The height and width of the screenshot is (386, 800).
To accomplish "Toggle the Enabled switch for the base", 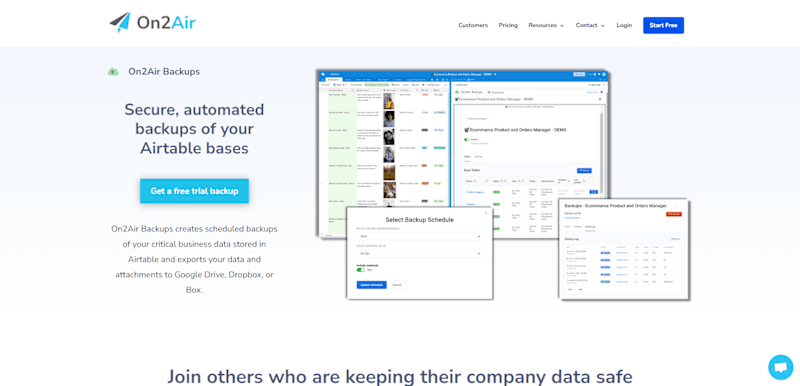I will pyautogui.click(x=466, y=139).
